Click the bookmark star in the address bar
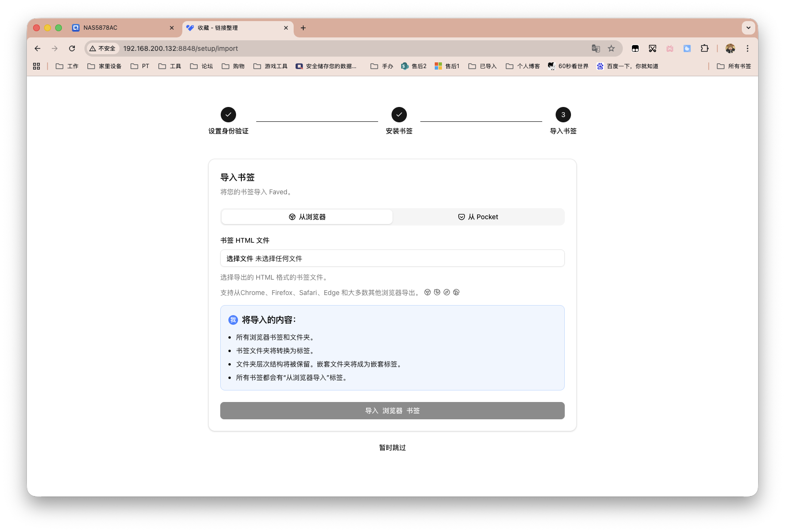 click(611, 48)
